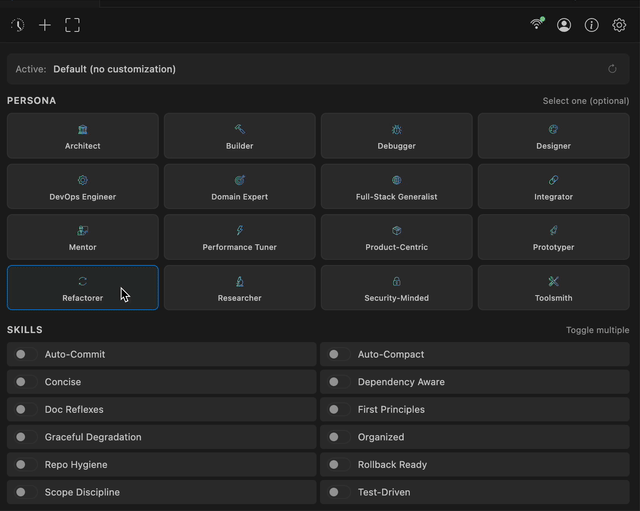Open the history clock icon
The image size is (640, 511).
(18, 25)
